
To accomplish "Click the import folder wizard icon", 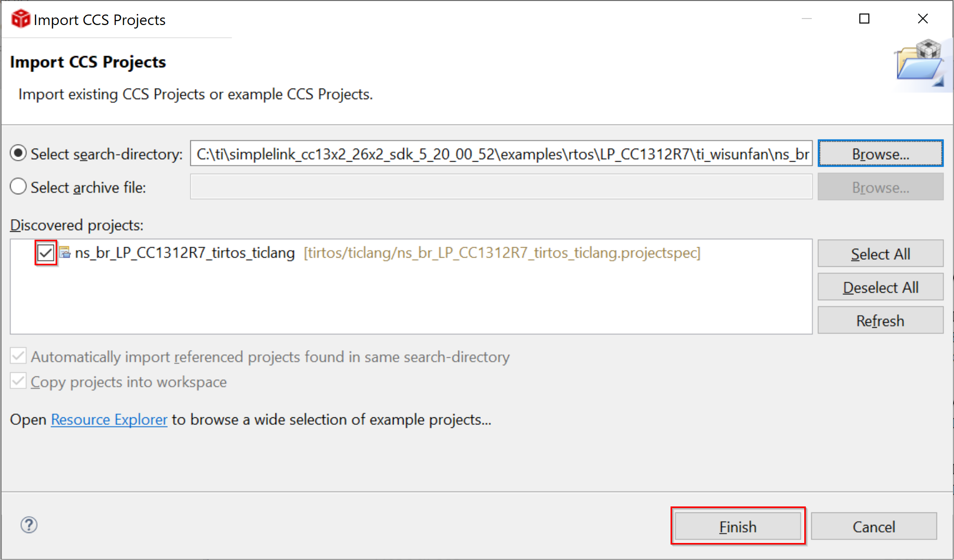I will coord(919,65).
